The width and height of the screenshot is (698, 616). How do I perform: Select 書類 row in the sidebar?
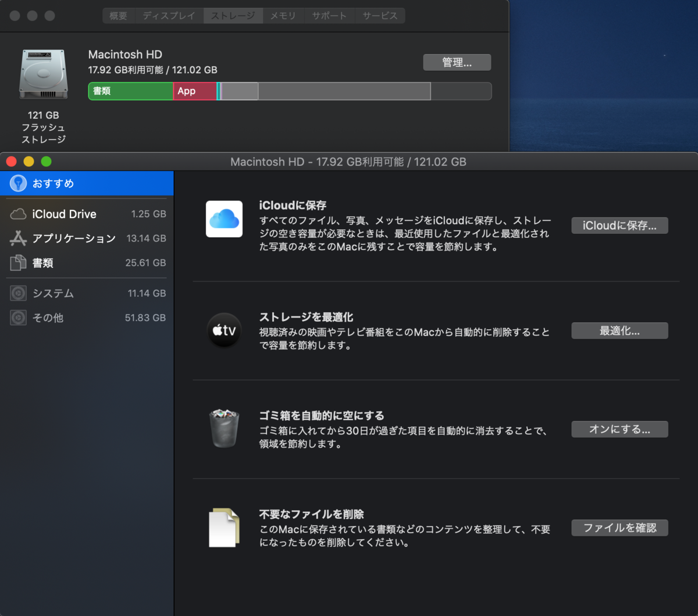tap(87, 263)
